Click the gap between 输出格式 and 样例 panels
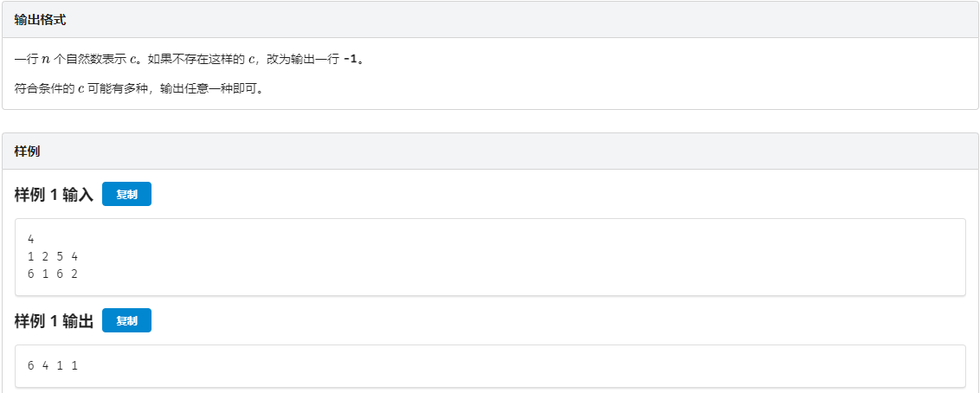 [490, 121]
